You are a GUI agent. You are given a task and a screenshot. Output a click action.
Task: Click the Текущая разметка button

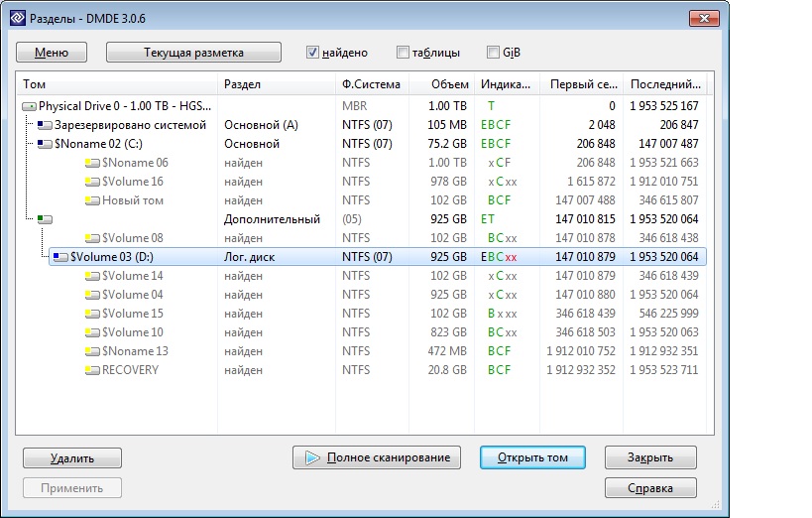point(193,53)
